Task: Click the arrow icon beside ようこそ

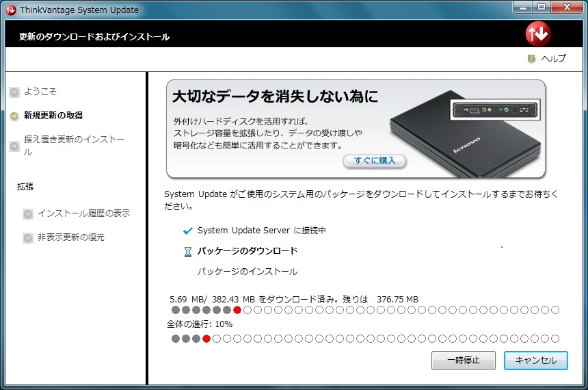Action: [x=14, y=92]
